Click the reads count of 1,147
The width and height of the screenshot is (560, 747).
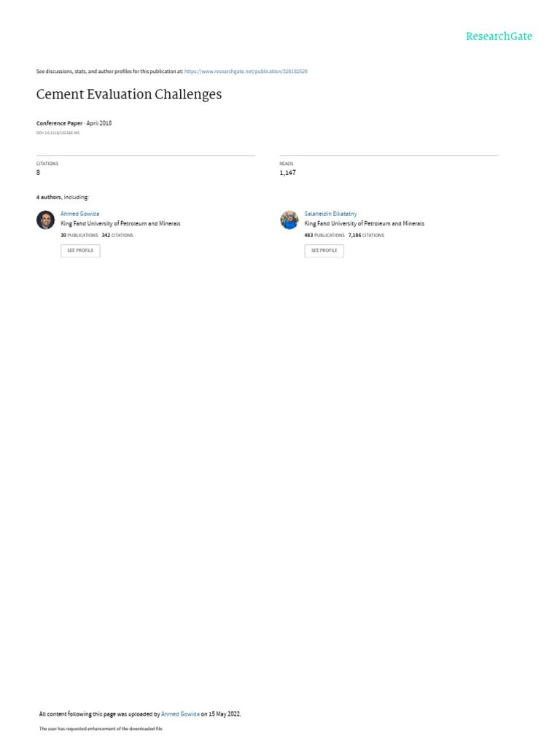[x=287, y=173]
